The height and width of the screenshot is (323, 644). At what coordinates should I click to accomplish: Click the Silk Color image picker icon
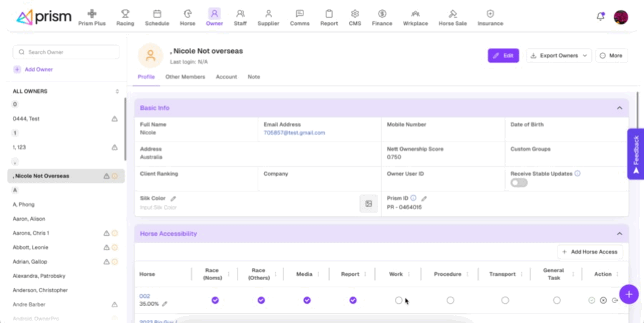click(369, 204)
